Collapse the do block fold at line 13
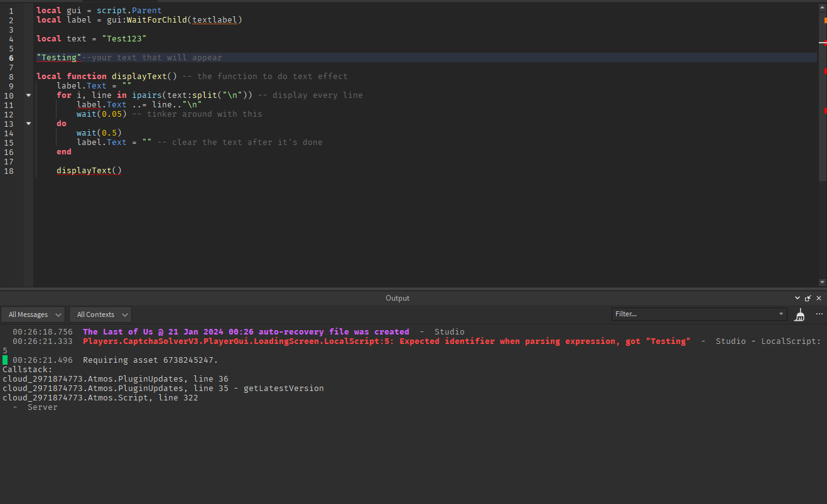 (x=28, y=123)
